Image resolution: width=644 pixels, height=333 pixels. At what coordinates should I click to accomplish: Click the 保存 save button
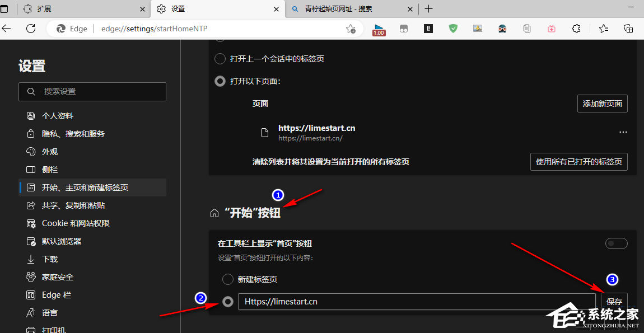point(614,302)
